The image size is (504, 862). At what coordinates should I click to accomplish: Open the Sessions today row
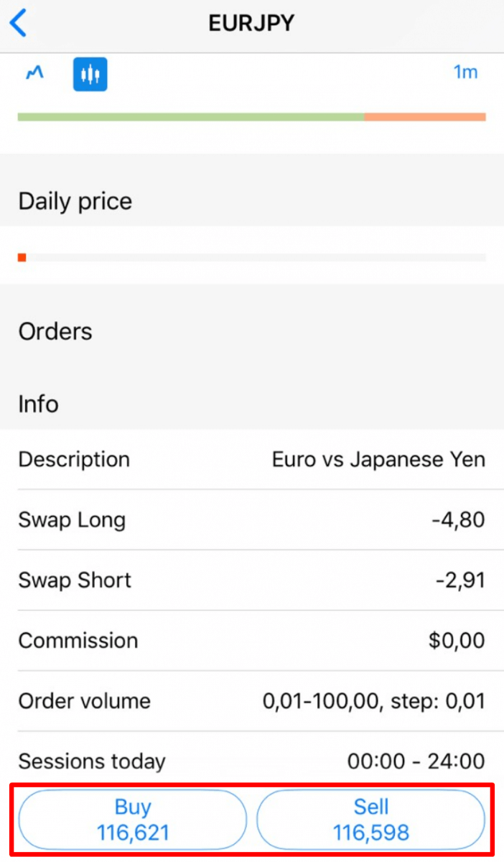tap(251, 761)
